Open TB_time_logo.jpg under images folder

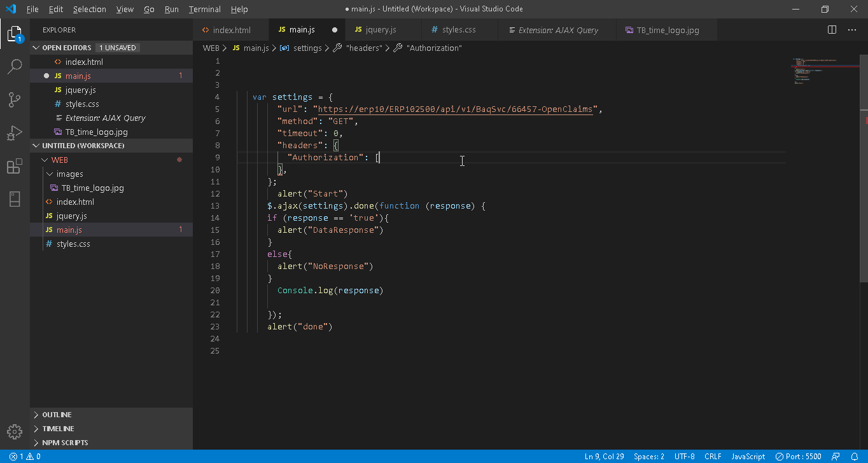(111, 188)
